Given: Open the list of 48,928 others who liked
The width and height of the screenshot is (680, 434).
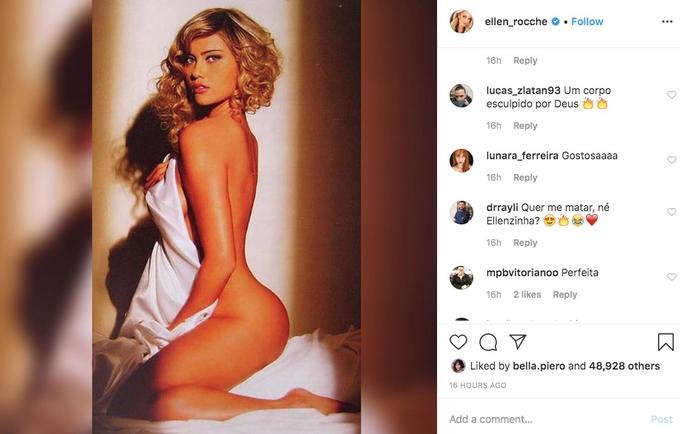Looking at the screenshot, I should point(624,366).
